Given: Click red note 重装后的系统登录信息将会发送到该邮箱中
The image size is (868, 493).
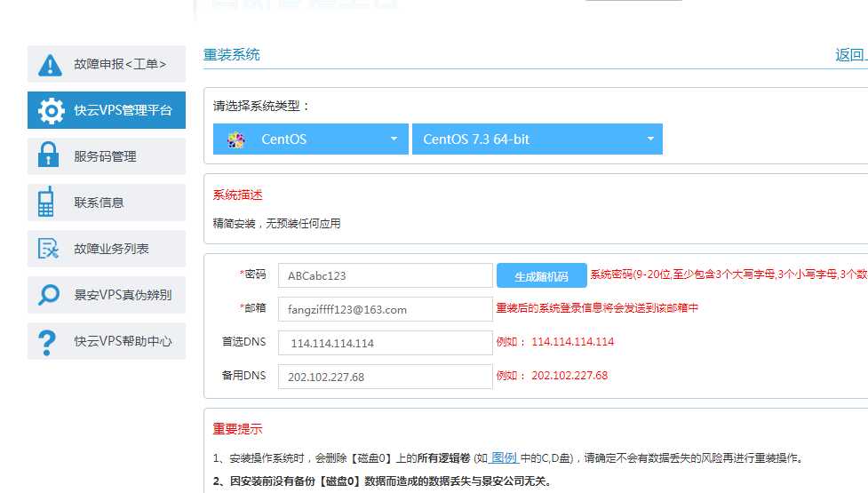Looking at the screenshot, I should coord(597,307).
